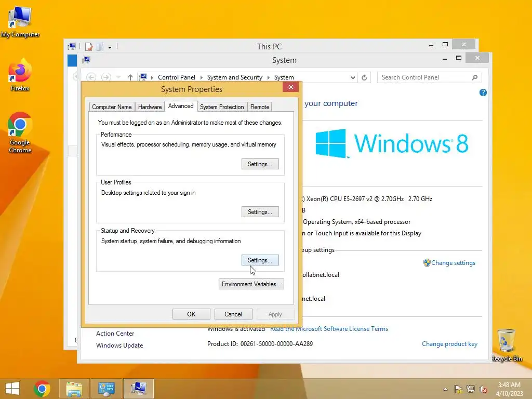Click search magnifier in Control Panel

pyautogui.click(x=475, y=78)
